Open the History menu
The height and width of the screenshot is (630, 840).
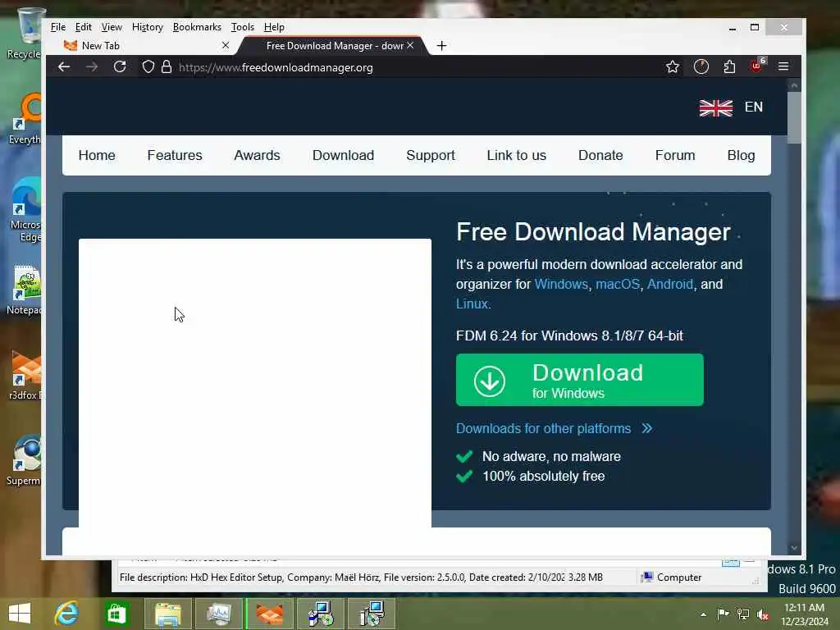(148, 27)
